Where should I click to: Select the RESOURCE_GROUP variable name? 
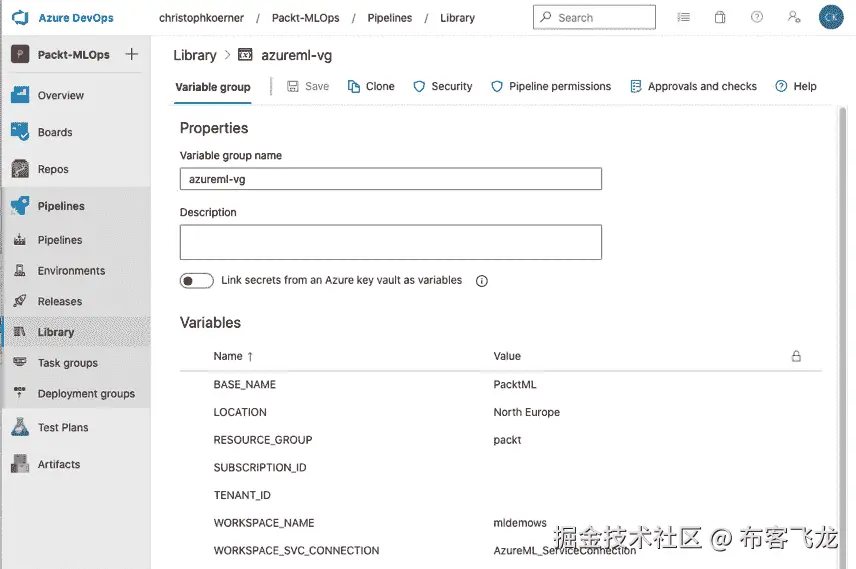(263, 440)
